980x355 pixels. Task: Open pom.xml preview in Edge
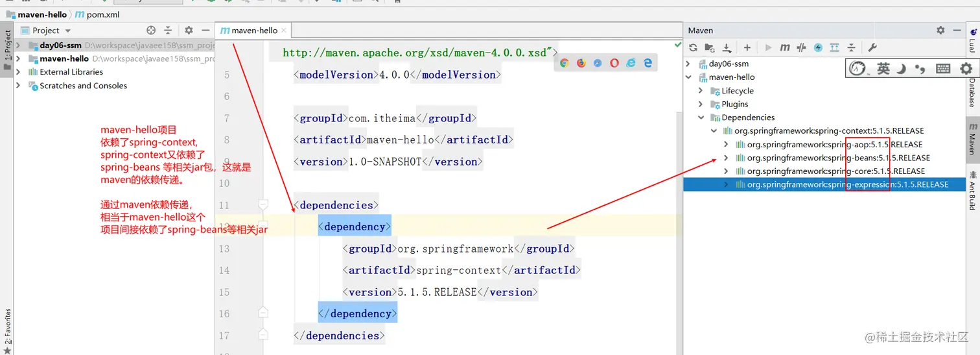[x=647, y=63]
